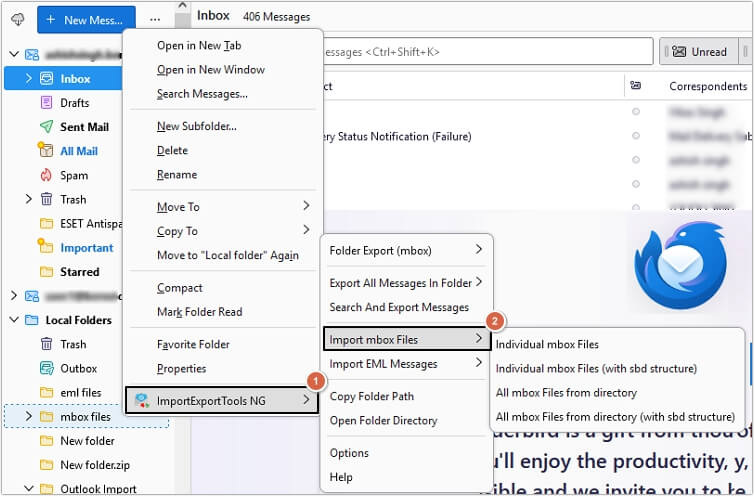Click the ImportExportTools NG menu icon
Viewport: 755px width, 497px height.
click(142, 400)
